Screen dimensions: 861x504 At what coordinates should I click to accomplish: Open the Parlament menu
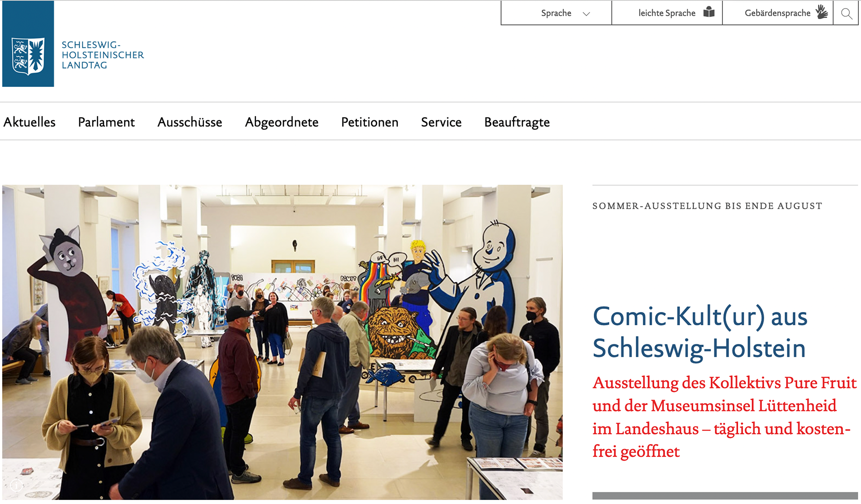[x=106, y=122]
